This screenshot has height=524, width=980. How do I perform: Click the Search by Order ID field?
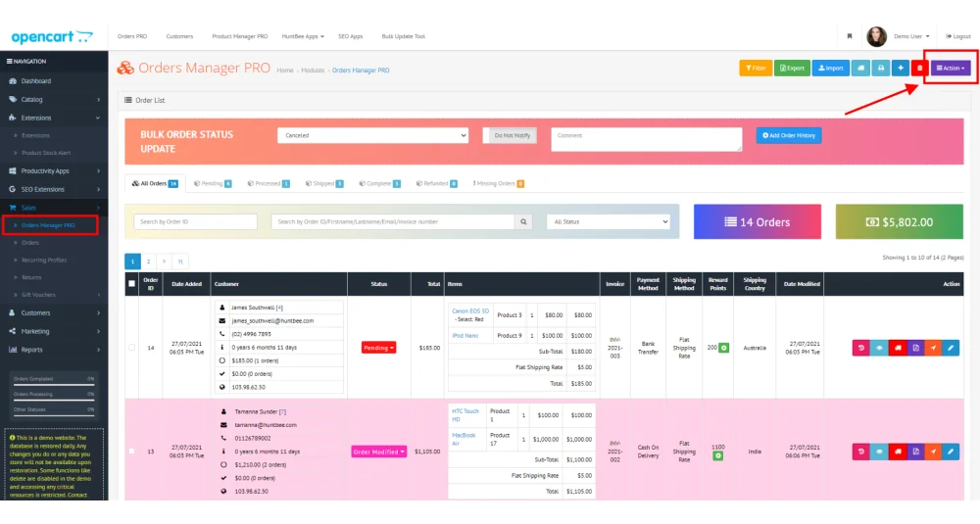pos(195,221)
